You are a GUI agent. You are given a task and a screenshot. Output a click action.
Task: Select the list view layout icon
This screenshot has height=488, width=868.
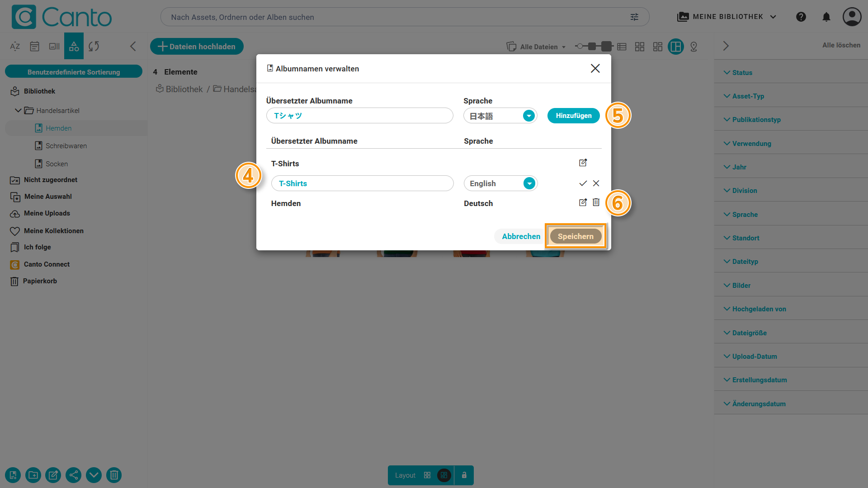(x=622, y=47)
